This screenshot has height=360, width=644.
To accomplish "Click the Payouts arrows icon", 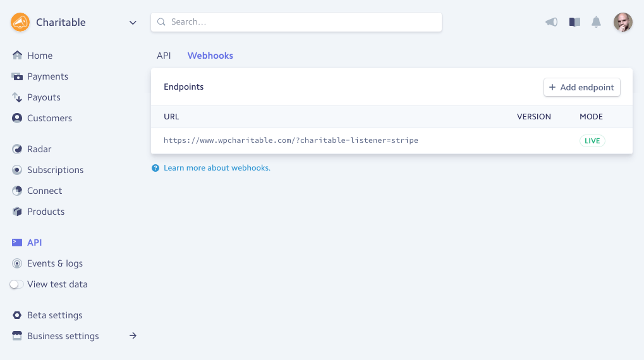I will pos(17,97).
